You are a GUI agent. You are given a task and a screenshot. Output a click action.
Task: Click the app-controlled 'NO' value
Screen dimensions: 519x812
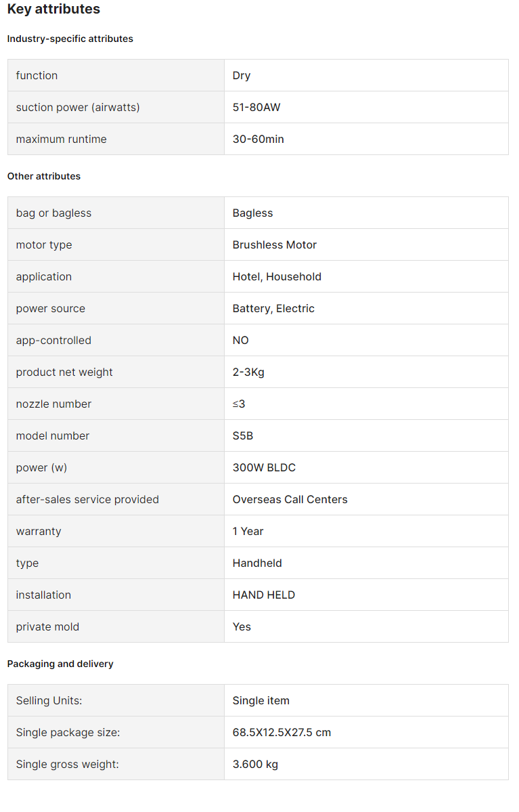tap(241, 341)
